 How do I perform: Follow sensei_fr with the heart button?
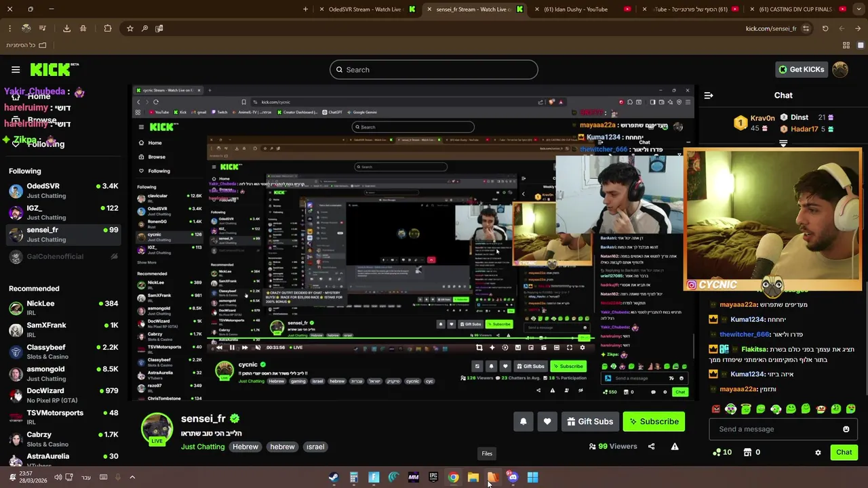click(x=547, y=422)
